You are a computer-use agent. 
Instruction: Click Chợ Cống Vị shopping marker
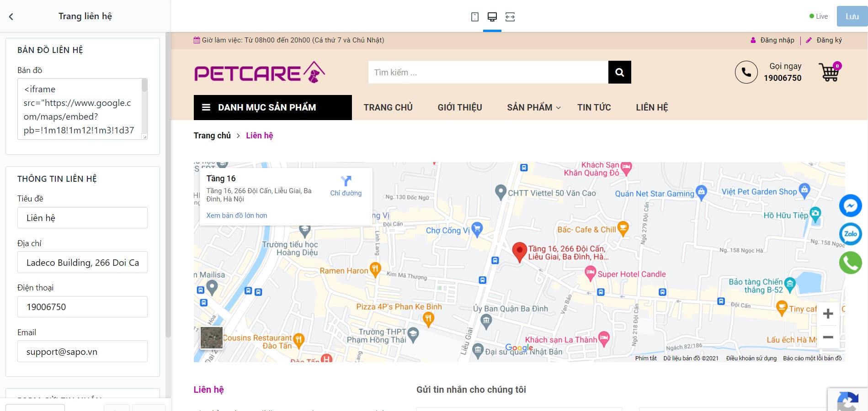[477, 229]
